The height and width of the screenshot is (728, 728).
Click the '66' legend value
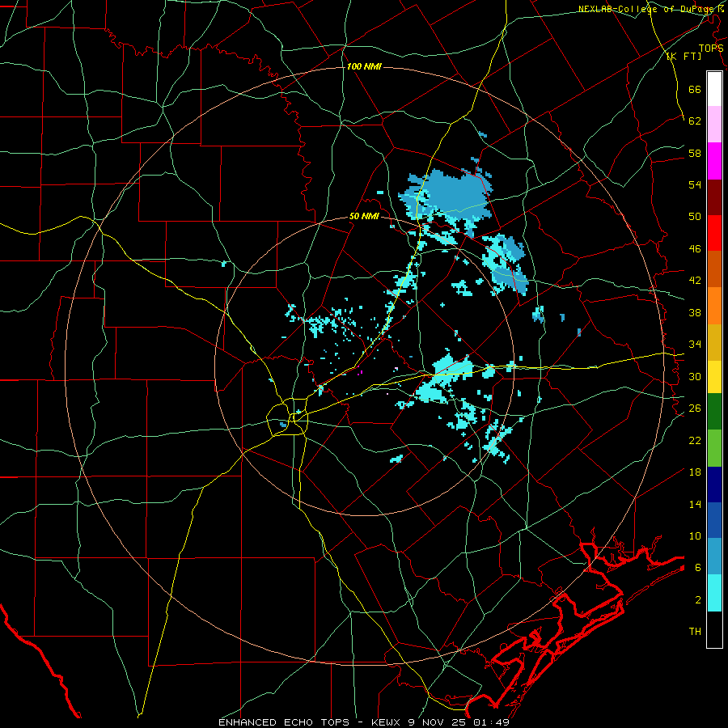click(695, 89)
